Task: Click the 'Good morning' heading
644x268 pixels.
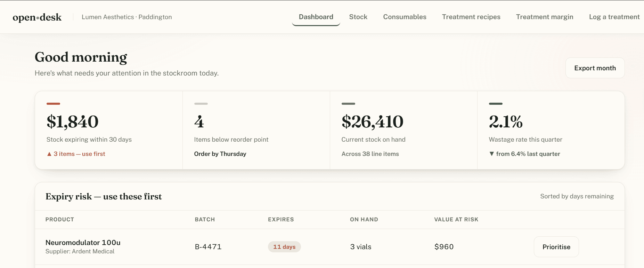Action: [x=81, y=57]
